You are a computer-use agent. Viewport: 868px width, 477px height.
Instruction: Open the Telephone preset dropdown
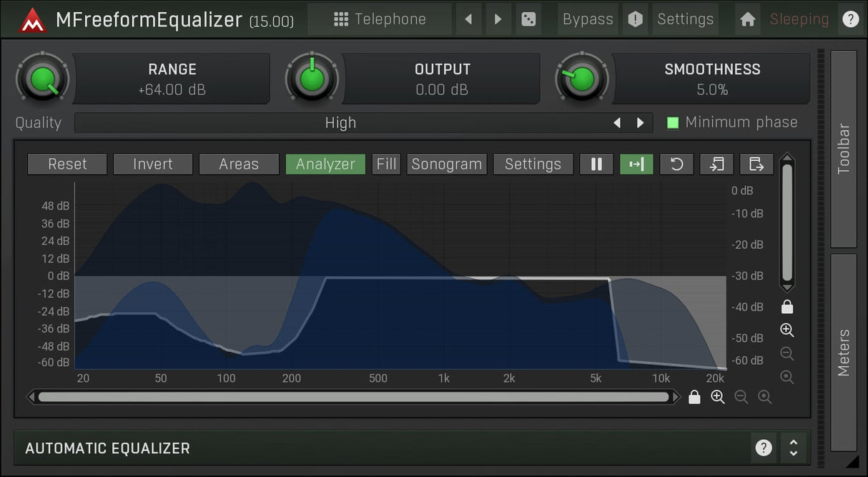[380, 19]
